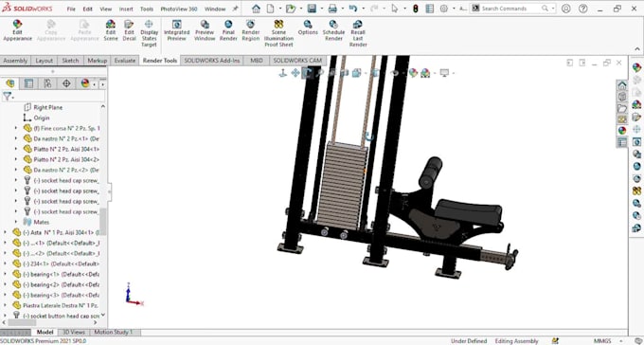644x345 pixels.
Task: Switch to the 3D Views tab
Action: (x=74, y=332)
